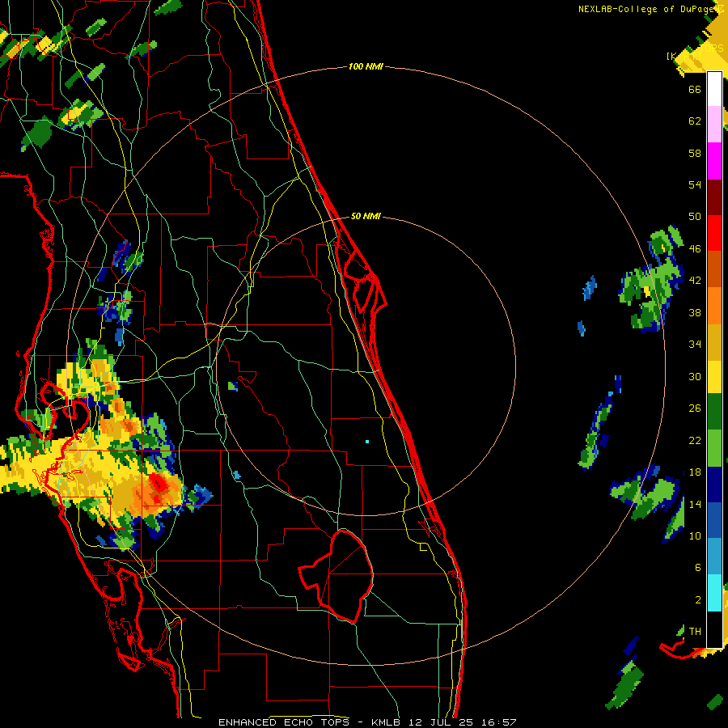Click the red storm core near the Gulf coast

[x=159, y=485]
